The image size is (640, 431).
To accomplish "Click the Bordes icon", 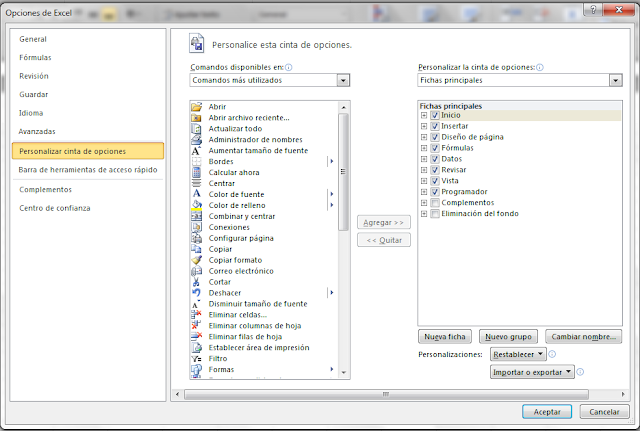I will [197, 162].
